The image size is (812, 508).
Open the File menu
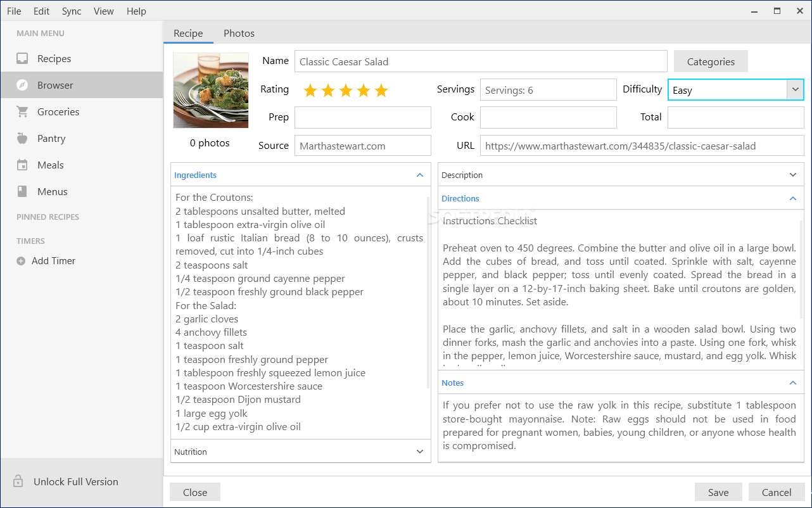coord(14,11)
